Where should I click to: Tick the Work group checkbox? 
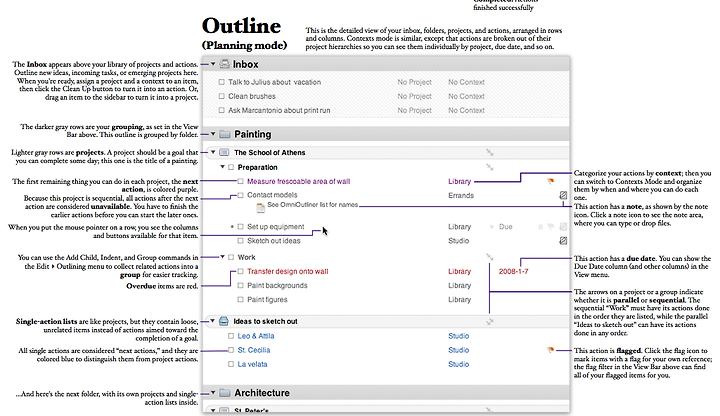(231, 257)
